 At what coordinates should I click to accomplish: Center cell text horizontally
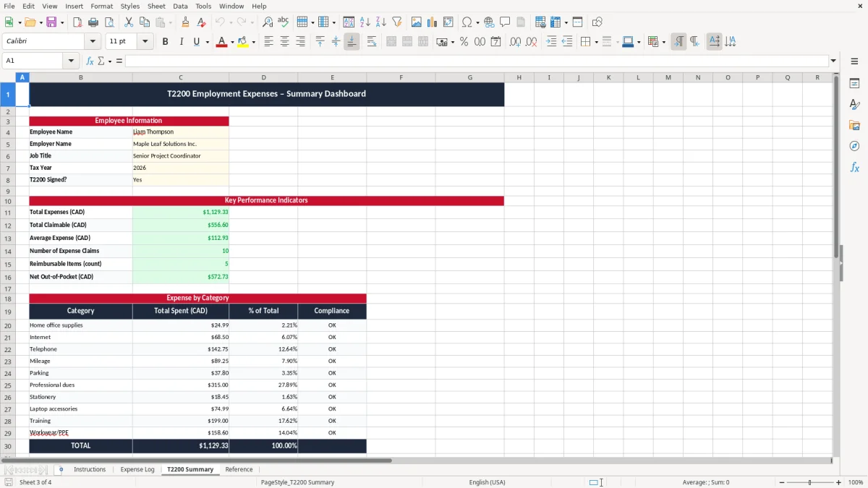pos(284,42)
